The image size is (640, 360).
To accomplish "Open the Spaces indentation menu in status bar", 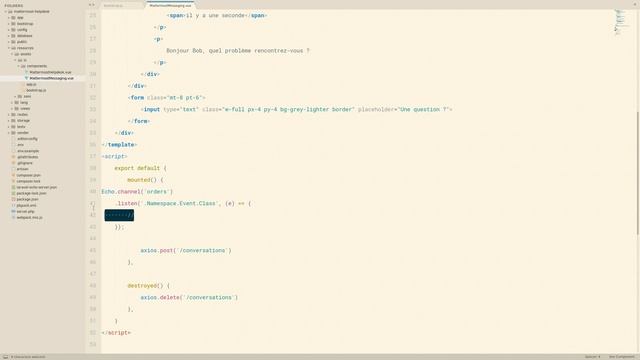I will (592, 357).
